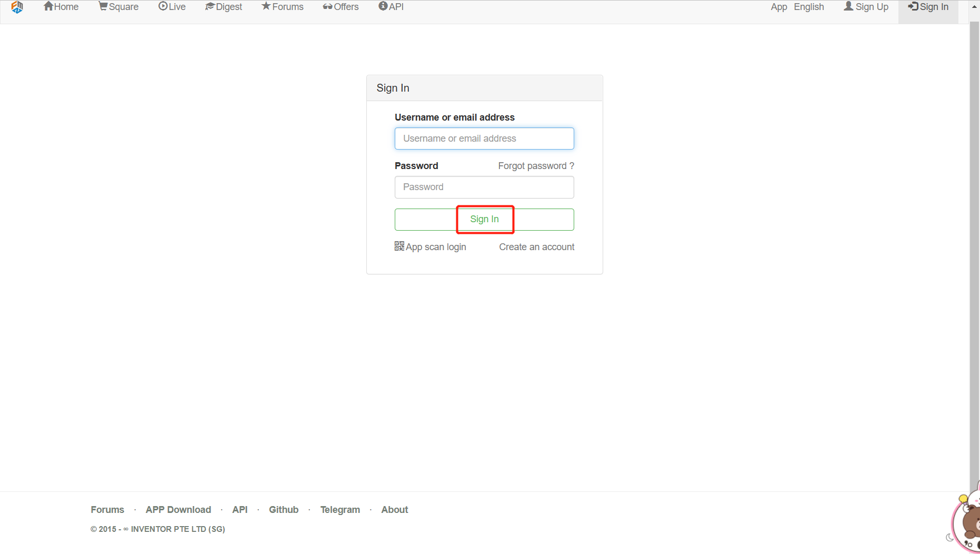
Task: Click the site logo icon in the navbar
Action: pyautogui.click(x=17, y=7)
